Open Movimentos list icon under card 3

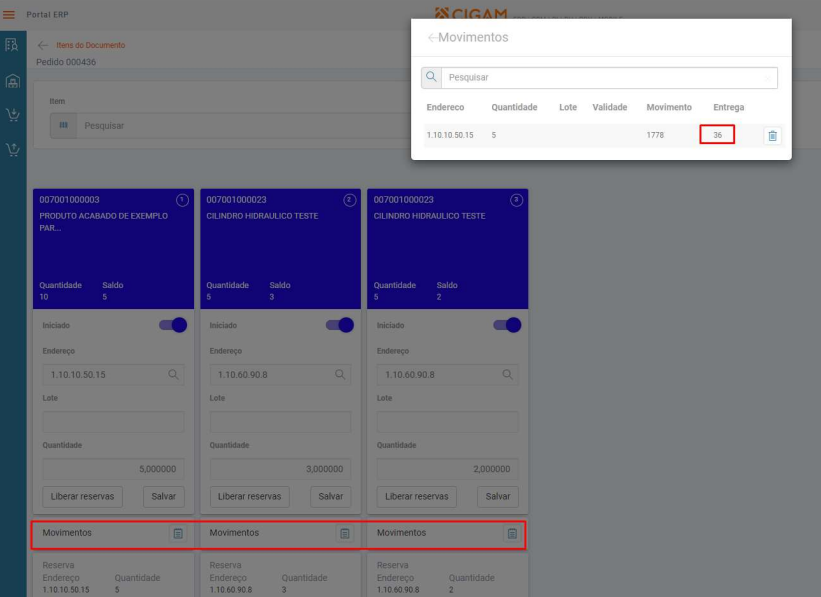[x=512, y=533]
